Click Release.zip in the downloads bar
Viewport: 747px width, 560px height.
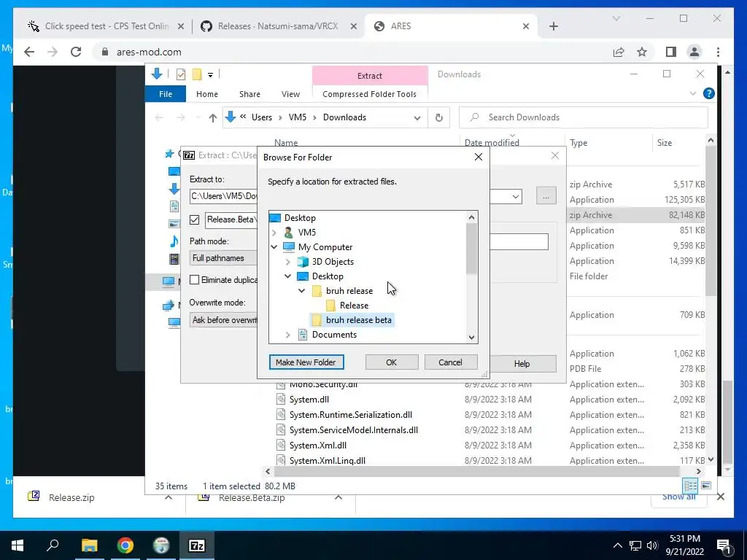(71, 497)
